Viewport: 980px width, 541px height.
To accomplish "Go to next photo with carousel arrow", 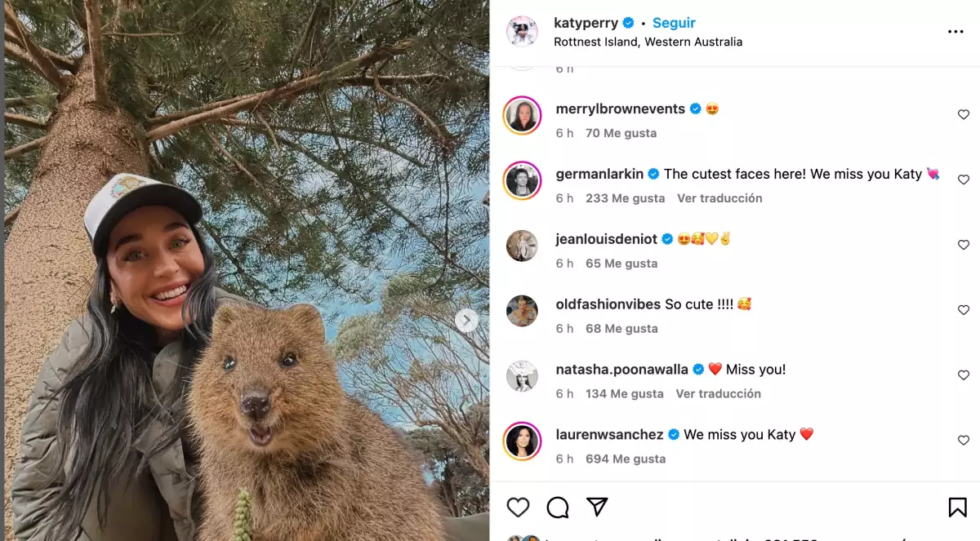I will pyautogui.click(x=466, y=321).
